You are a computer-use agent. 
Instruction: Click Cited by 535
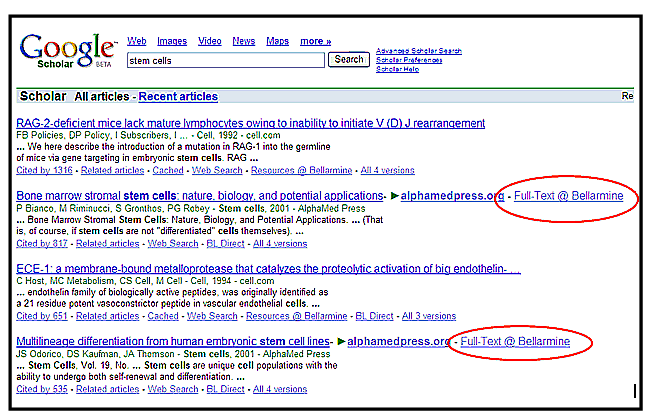click(42, 389)
